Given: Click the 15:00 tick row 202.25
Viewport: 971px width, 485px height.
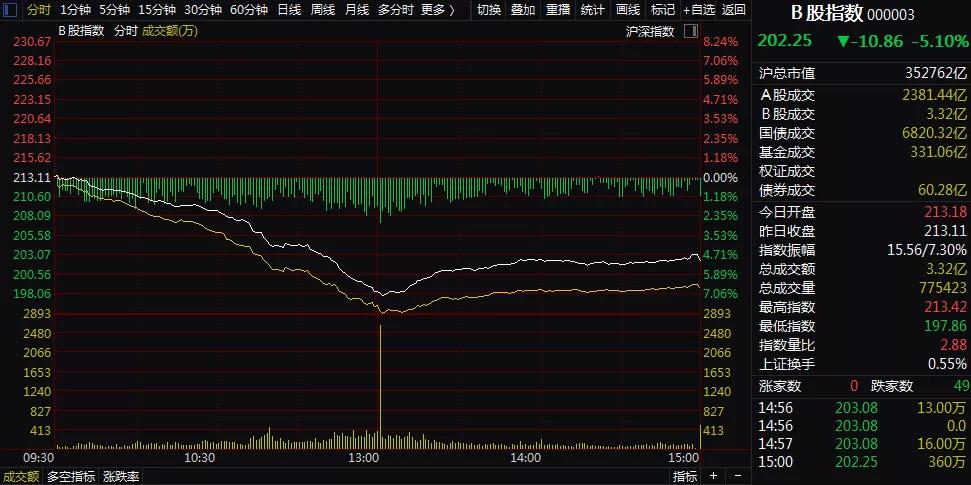Looking at the screenshot, I should 862,461.
